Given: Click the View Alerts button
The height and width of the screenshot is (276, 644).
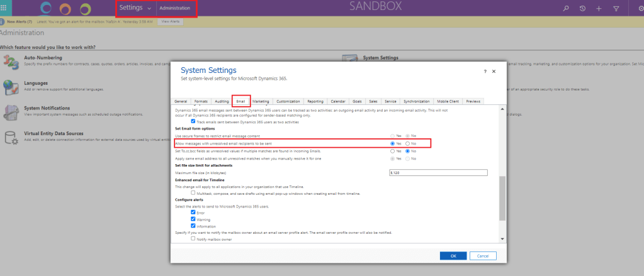Looking at the screenshot, I should pyautogui.click(x=171, y=21).
